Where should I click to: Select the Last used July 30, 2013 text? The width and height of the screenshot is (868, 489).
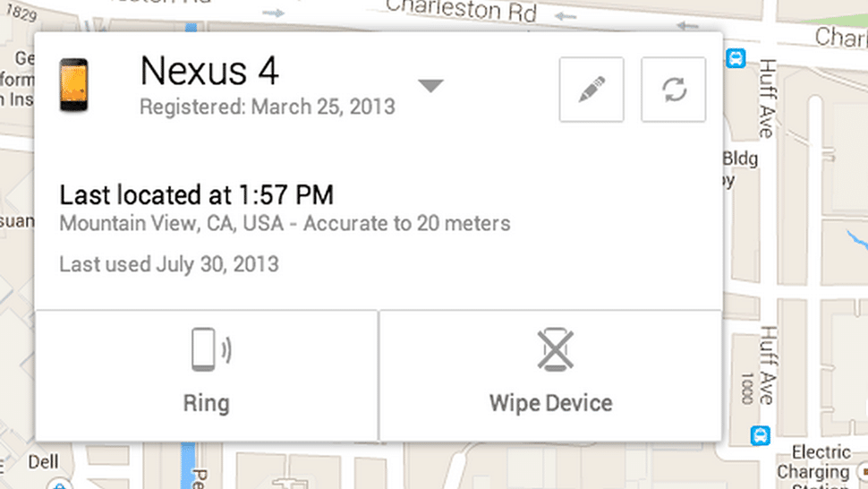[x=169, y=264]
